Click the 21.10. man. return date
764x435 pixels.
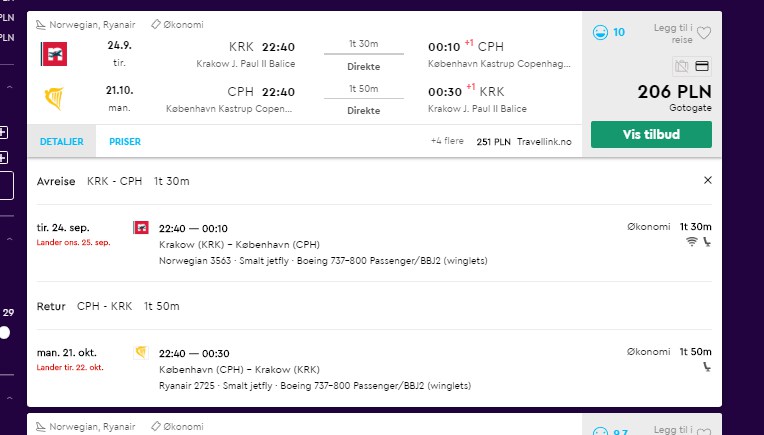(x=119, y=98)
